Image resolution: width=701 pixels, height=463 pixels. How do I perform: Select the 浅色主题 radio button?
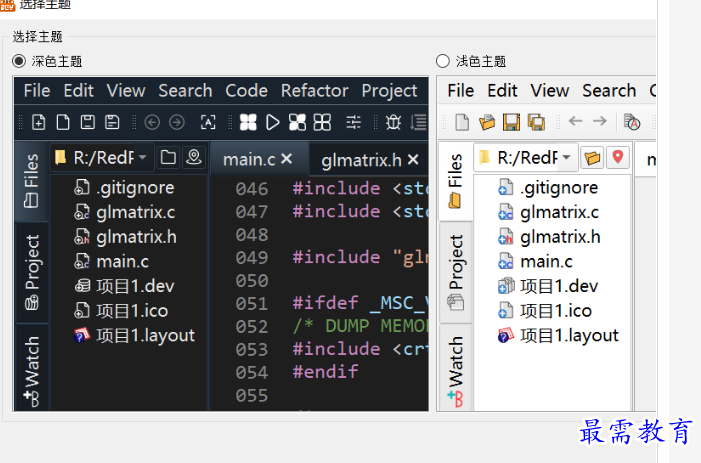tap(443, 61)
